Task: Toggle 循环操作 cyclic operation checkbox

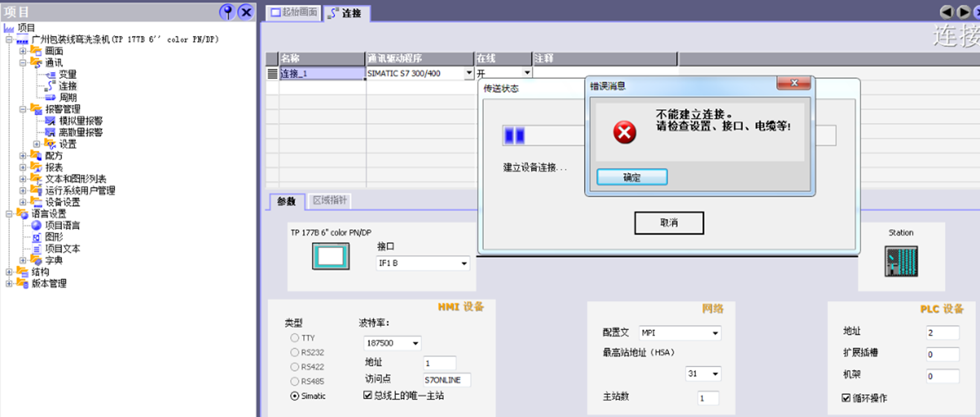Action: tap(846, 398)
